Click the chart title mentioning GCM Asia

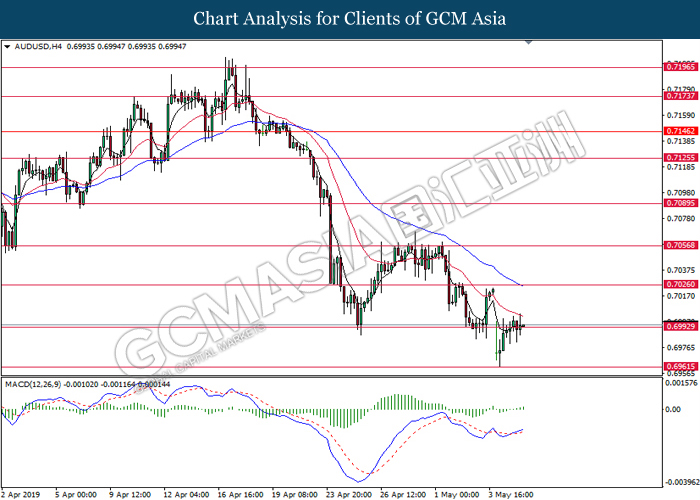click(x=350, y=18)
